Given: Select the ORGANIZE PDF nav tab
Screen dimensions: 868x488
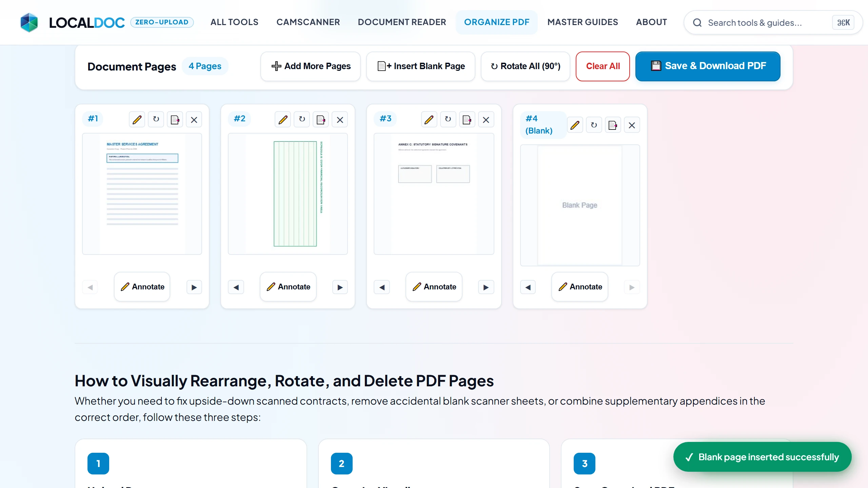Looking at the screenshot, I should click(x=497, y=22).
